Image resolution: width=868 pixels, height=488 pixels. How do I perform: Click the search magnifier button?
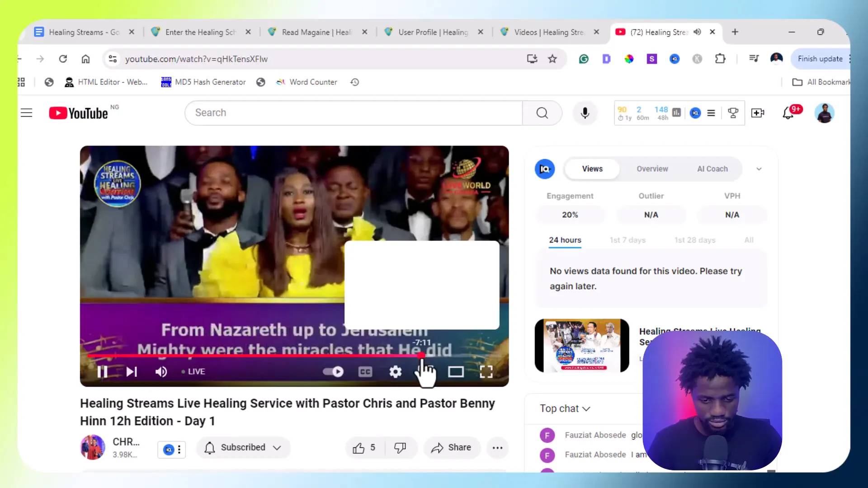[542, 113]
